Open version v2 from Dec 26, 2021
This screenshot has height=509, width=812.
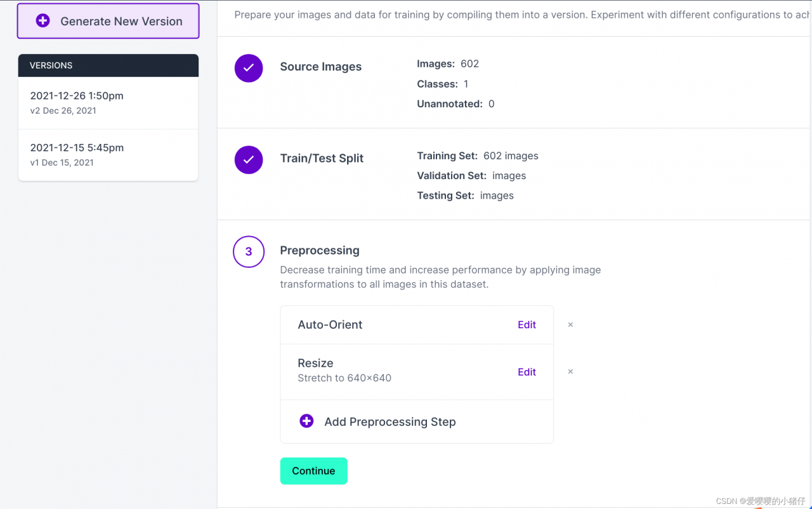[108, 102]
